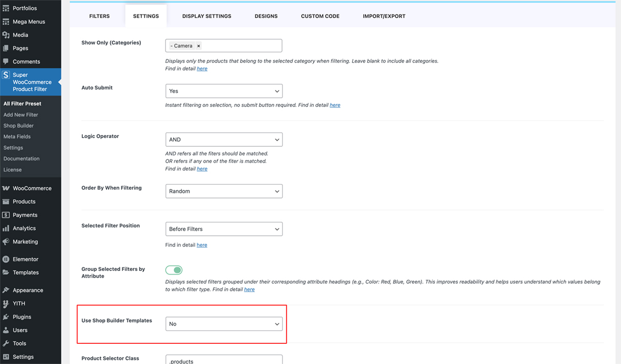Click the WooCommerce logo icon
The image size is (621, 364).
[6, 188]
